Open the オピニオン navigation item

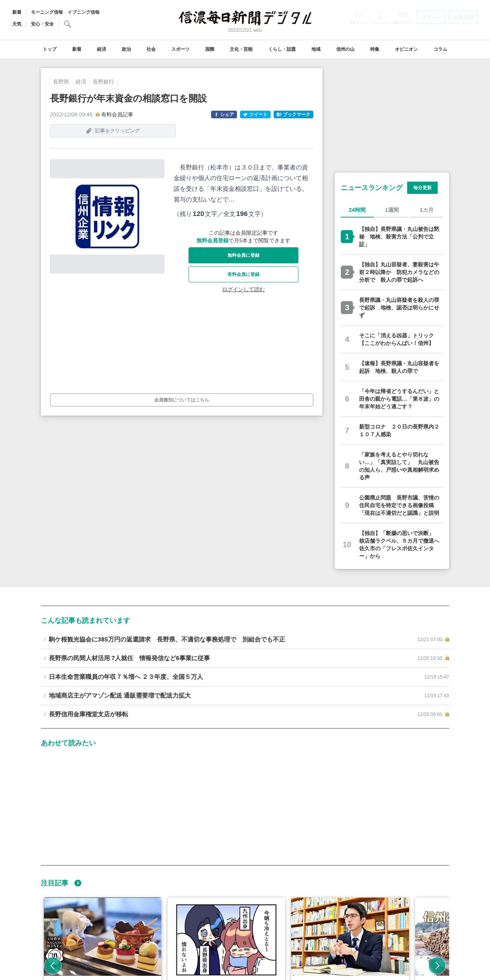point(406,49)
